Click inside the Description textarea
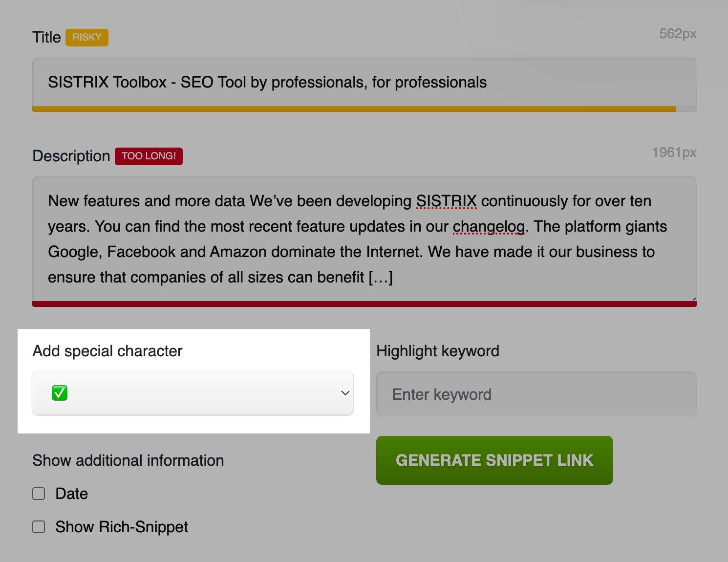This screenshot has width=728, height=562. pos(364,239)
